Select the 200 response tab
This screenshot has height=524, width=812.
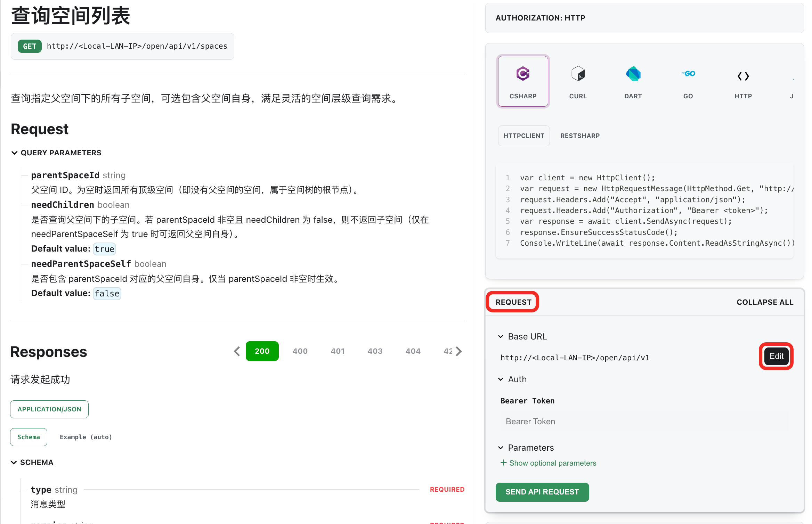262,351
